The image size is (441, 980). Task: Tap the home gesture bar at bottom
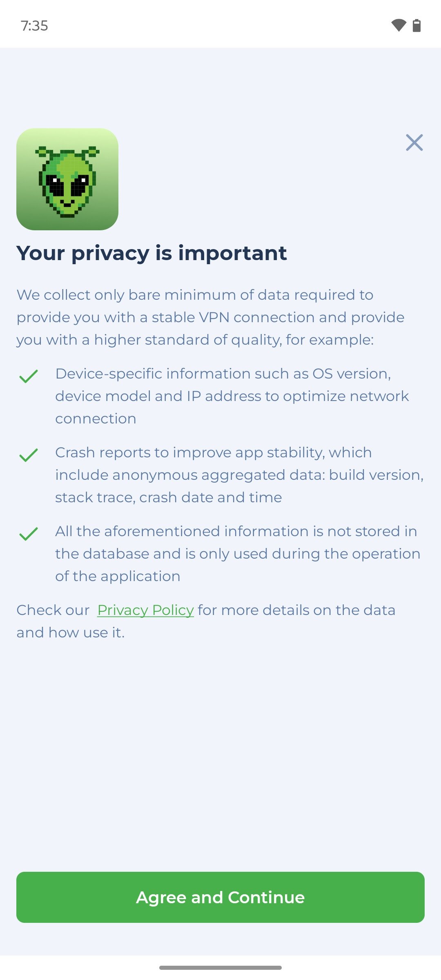point(220,967)
